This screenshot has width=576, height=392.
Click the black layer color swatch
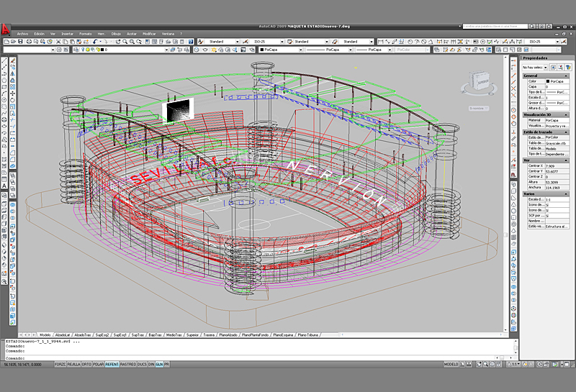point(102,50)
